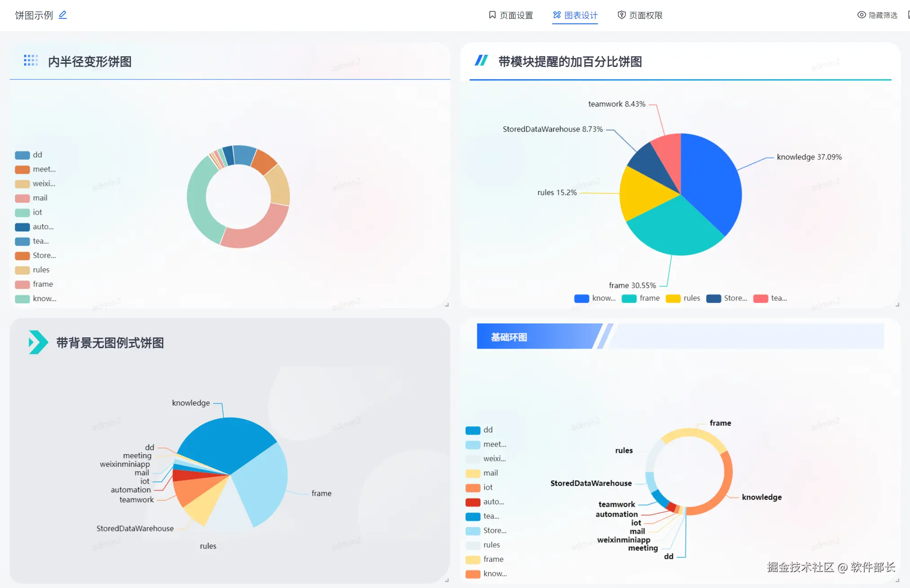The image size is (910, 588).
Task: Click the 页面权限 shield icon
Action: [621, 15]
